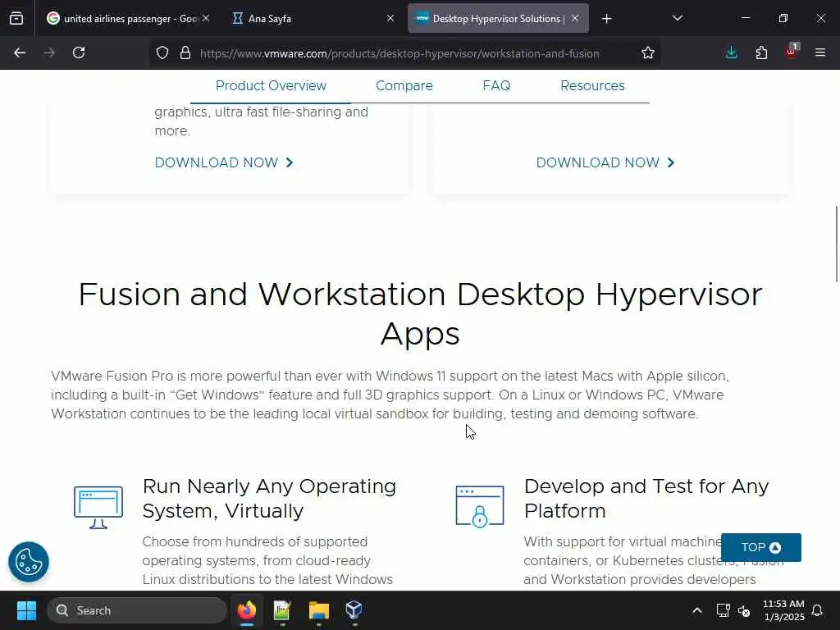Open the FAQ page tab

496,85
